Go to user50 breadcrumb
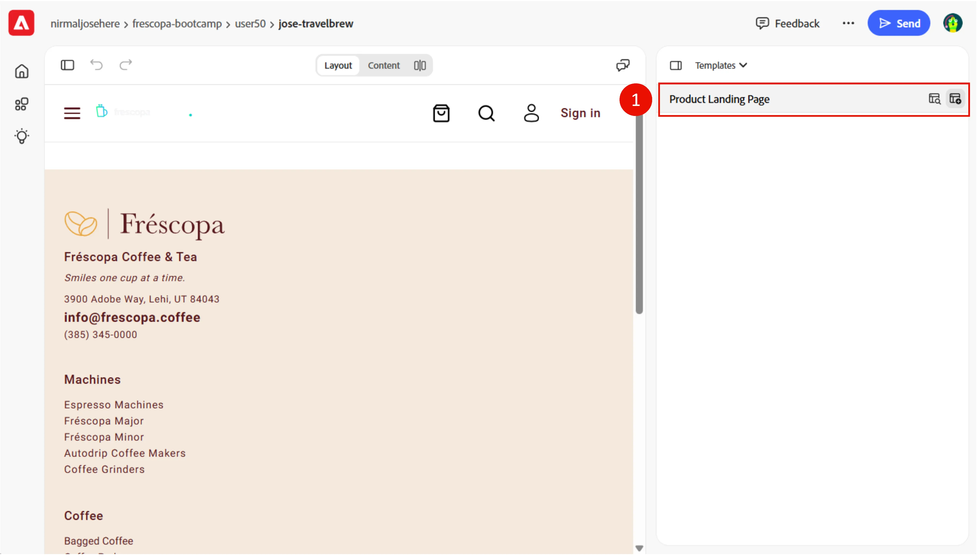Image resolution: width=978 pixels, height=560 pixels. point(250,23)
